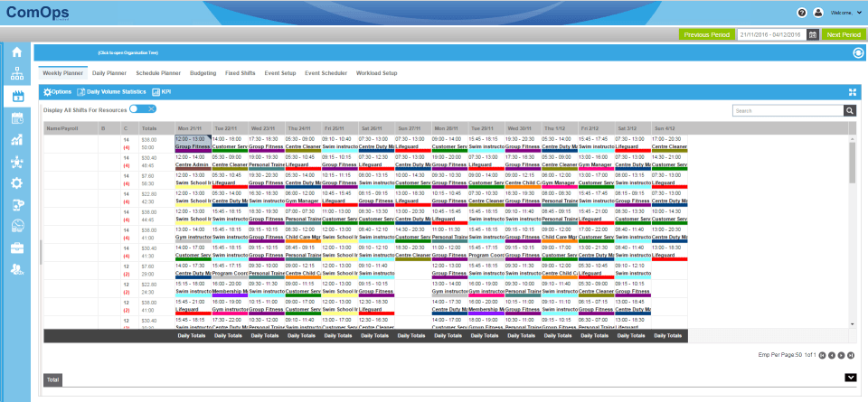Select 15:45 - 21:00 Lifeguard shift on Mon 21/11
Screen dimensions: 868x402
[193, 306]
